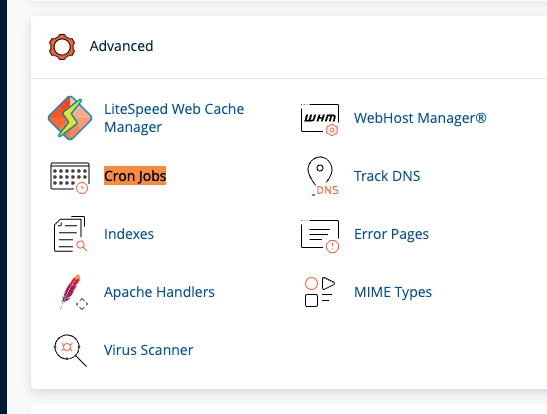
Task: Launch the Virus Scanner link
Action: click(x=148, y=350)
